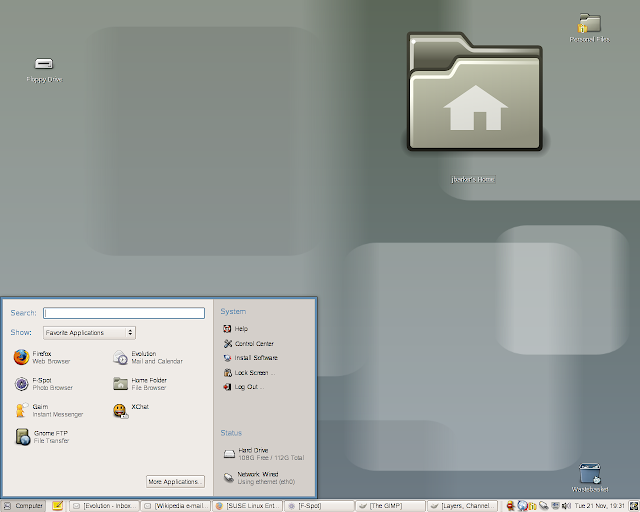Focus the Search input field
This screenshot has width=640, height=512.
[x=124, y=313]
